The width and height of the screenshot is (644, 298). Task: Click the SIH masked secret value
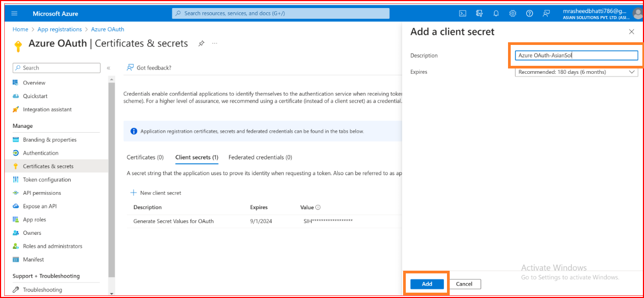point(328,221)
